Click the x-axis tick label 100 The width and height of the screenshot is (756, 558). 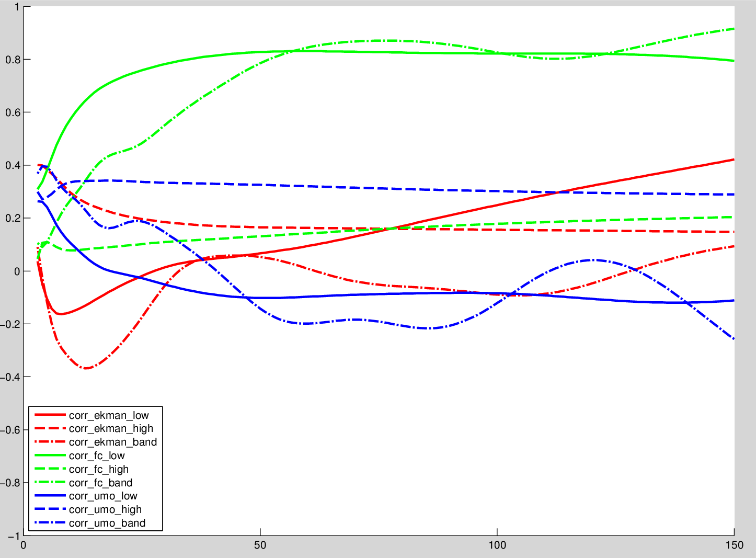497,545
